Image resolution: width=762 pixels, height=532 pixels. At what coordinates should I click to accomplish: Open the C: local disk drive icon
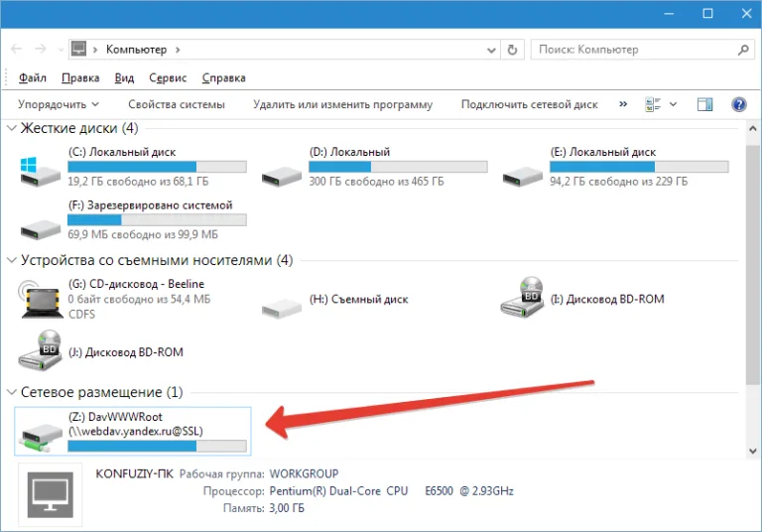click(x=41, y=172)
